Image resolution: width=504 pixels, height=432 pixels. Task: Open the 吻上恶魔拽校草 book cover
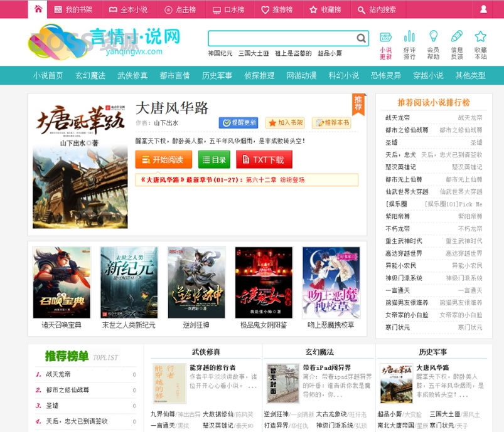click(331, 282)
